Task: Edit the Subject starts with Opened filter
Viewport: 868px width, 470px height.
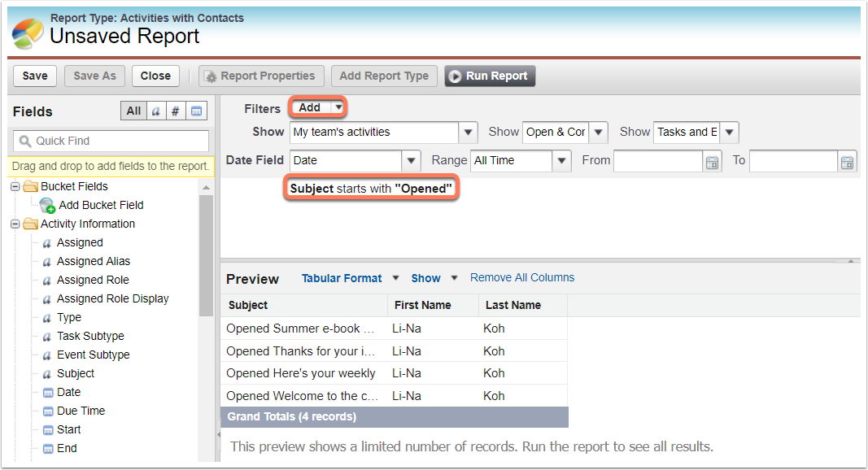Action: pos(371,189)
